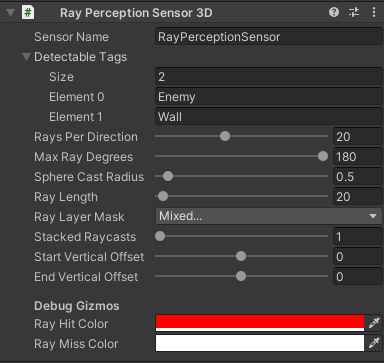Screen dimensions: 384x363
Task: Collapse the Ray Perception Sensor 3D component
Action: click(11, 13)
